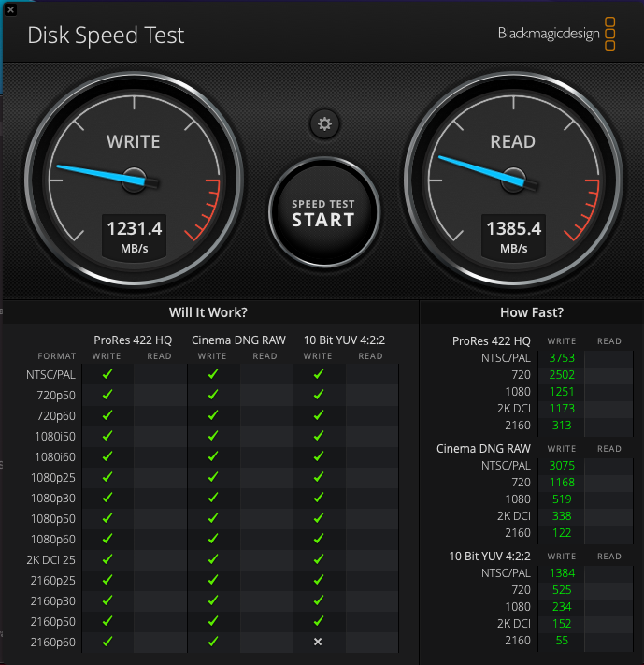Click the ProRes 422 HQ 1080 value 1251
Image resolution: width=644 pixels, height=665 pixels.
(562, 392)
